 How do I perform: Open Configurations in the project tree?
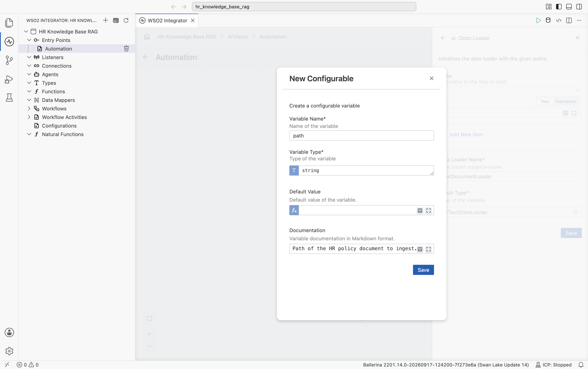[x=77, y=125]
